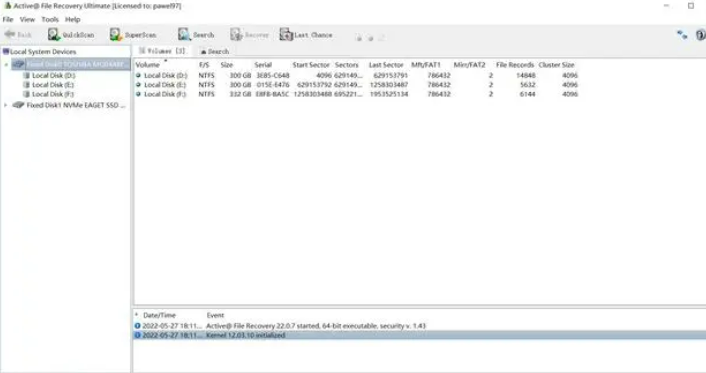Collapse the Fixed Disk0 TOSHIBA tree node
The width and height of the screenshot is (706, 373).
pyautogui.click(x=6, y=64)
